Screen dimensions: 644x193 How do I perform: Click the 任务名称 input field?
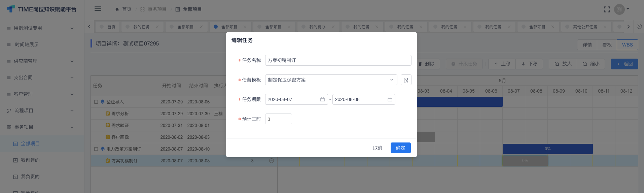coord(338,60)
